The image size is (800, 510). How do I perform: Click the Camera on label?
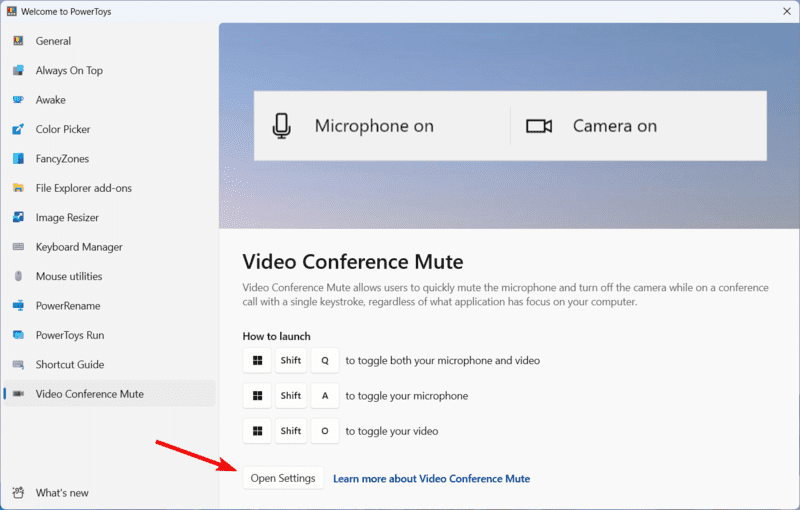pyautogui.click(x=615, y=126)
